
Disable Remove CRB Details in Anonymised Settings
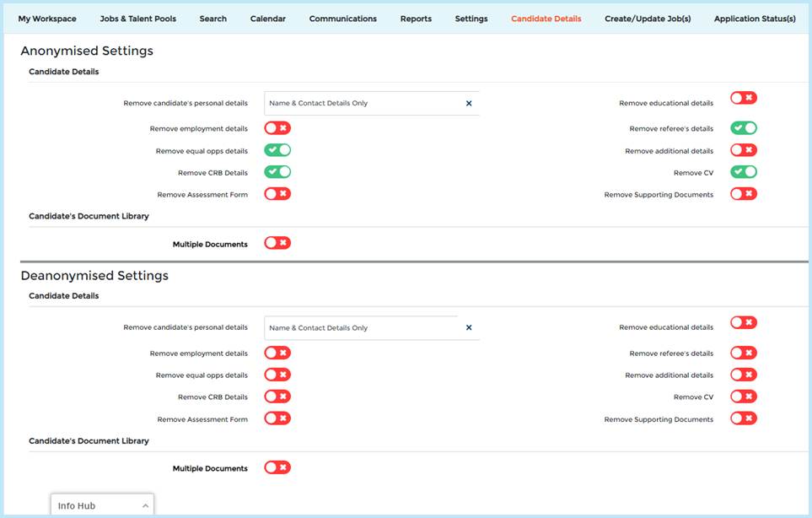pyautogui.click(x=277, y=171)
